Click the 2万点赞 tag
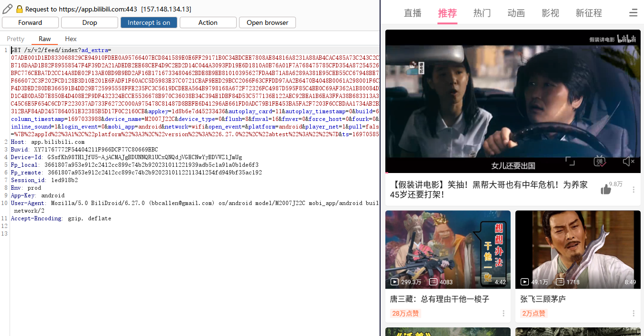Image resolution: width=644 pixels, height=336 pixels. [534, 314]
